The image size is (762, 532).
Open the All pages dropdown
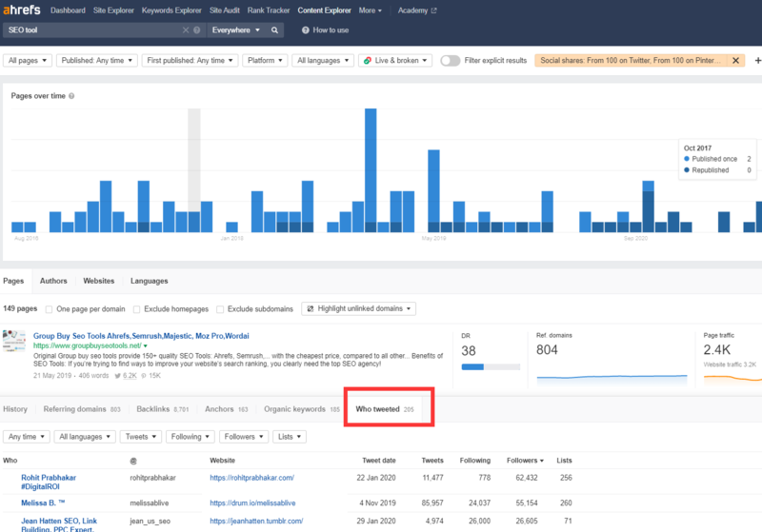(28, 60)
